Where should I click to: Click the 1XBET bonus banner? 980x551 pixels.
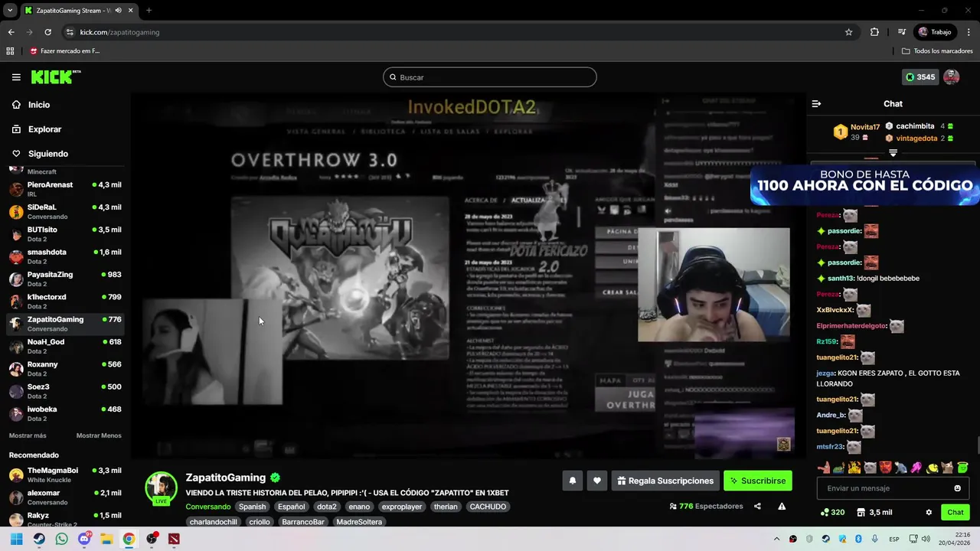[x=865, y=185]
